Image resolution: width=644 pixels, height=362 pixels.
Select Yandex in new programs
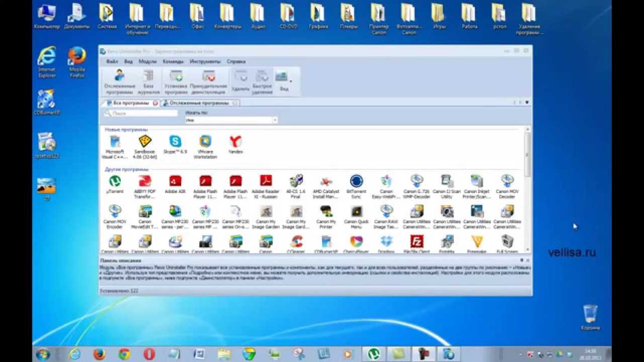pyautogui.click(x=235, y=145)
